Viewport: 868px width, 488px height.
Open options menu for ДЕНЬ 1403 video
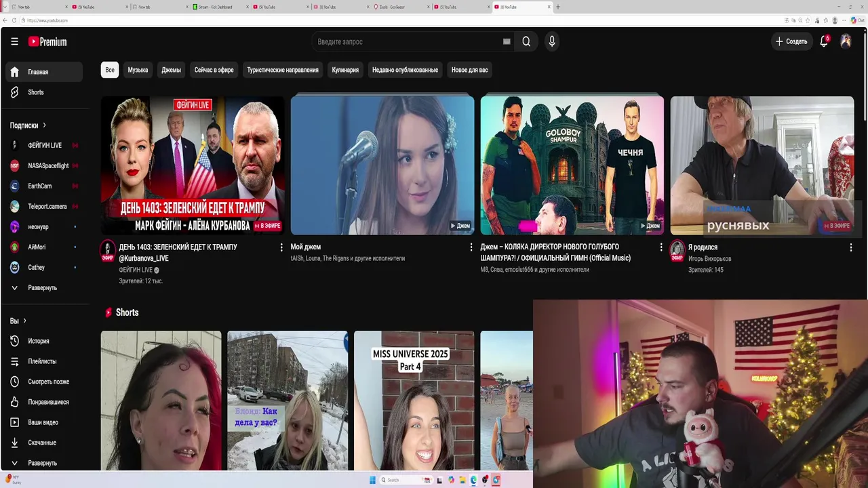(x=281, y=247)
